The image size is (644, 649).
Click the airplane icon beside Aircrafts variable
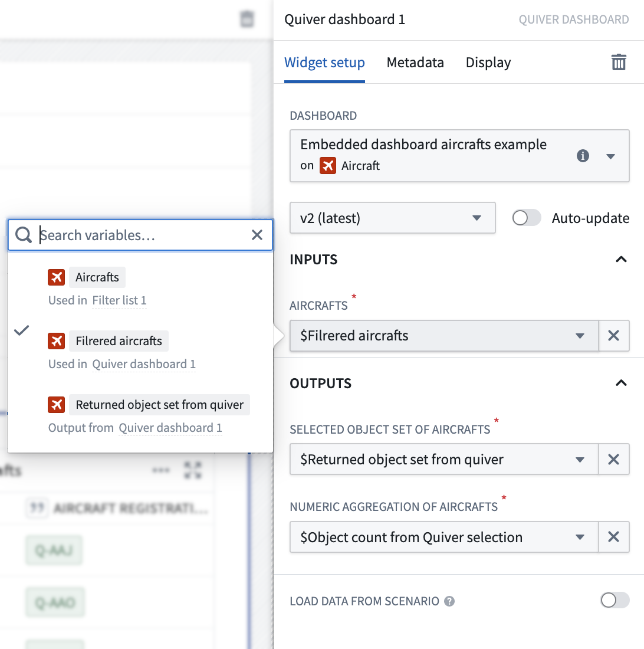coord(56,277)
